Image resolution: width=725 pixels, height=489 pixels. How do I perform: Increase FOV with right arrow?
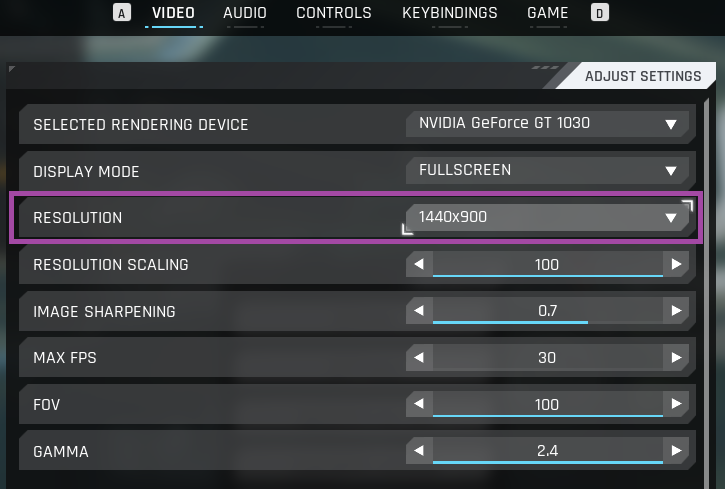[x=677, y=405]
